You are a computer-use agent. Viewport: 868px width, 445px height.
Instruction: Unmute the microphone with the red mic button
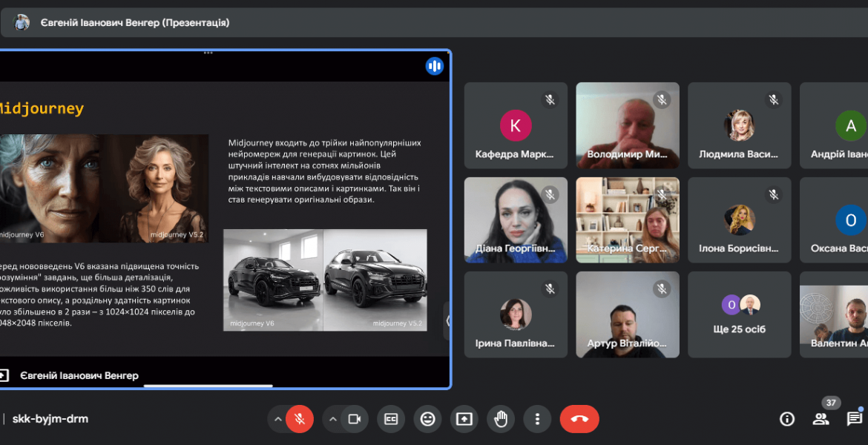pyautogui.click(x=300, y=419)
